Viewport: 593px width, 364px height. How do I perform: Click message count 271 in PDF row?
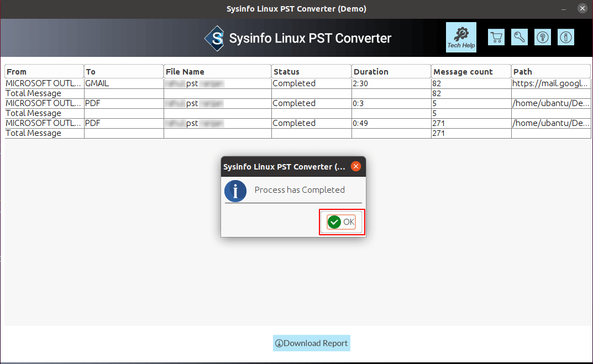coord(471,123)
